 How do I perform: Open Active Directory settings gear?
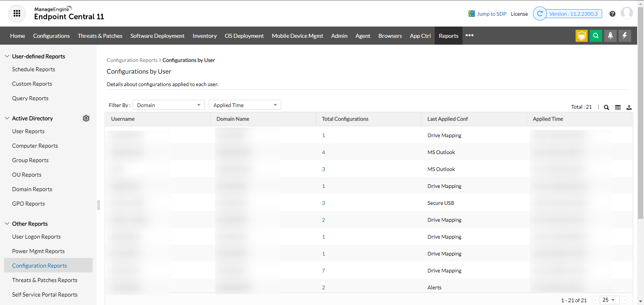86,118
